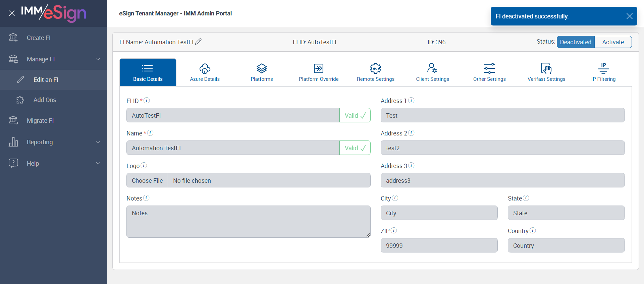
Task: Open Add-Ons in the sidebar
Action: (54, 100)
